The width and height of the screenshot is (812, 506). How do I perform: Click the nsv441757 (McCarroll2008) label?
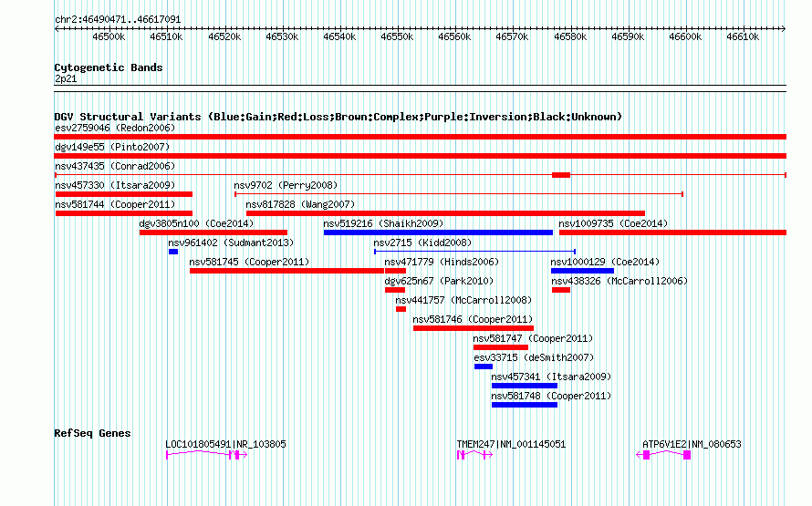463,300
